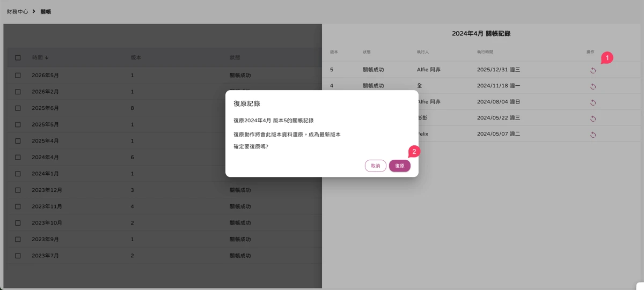Click the 時間 column header
The image size is (644, 290).
[37, 57]
